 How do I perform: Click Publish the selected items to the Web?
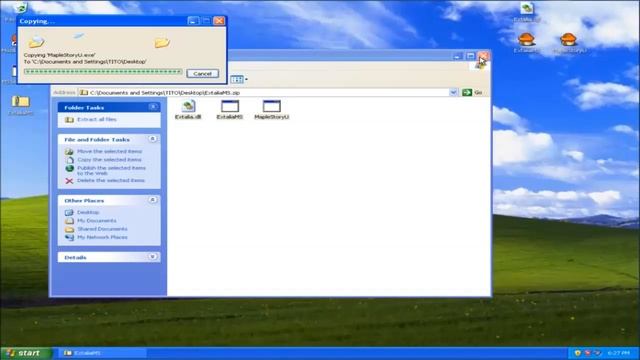point(111,171)
